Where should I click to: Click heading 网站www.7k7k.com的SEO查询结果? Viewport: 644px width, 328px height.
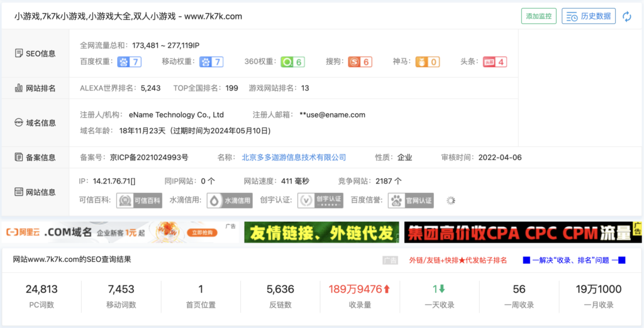pos(72,260)
